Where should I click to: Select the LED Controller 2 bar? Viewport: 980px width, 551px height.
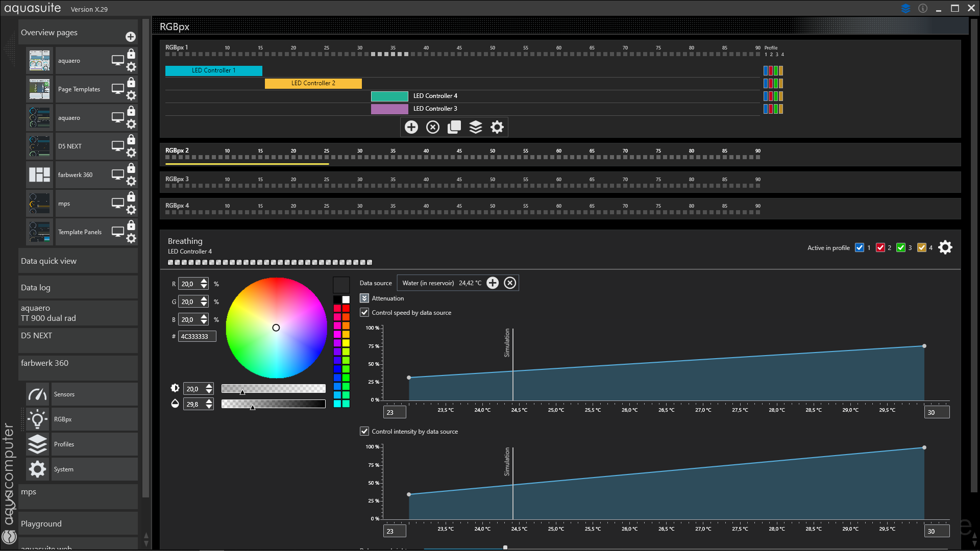click(x=313, y=83)
